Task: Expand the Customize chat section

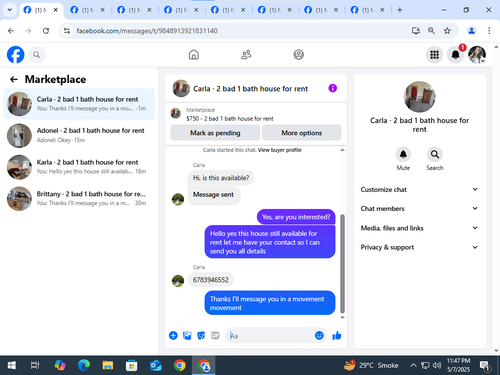Action: click(x=419, y=189)
